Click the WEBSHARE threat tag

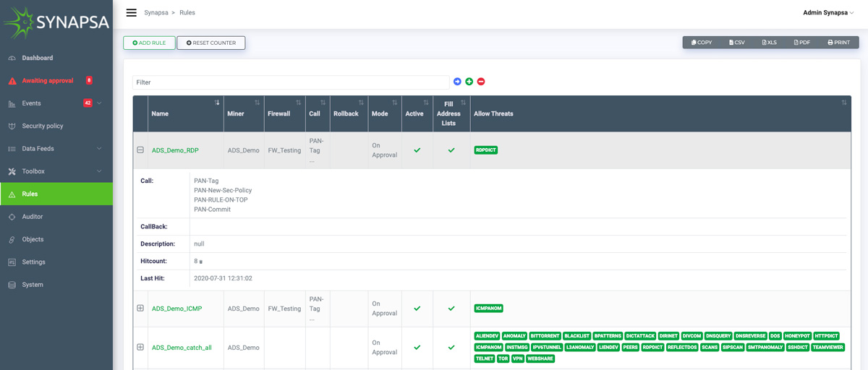[540, 358]
